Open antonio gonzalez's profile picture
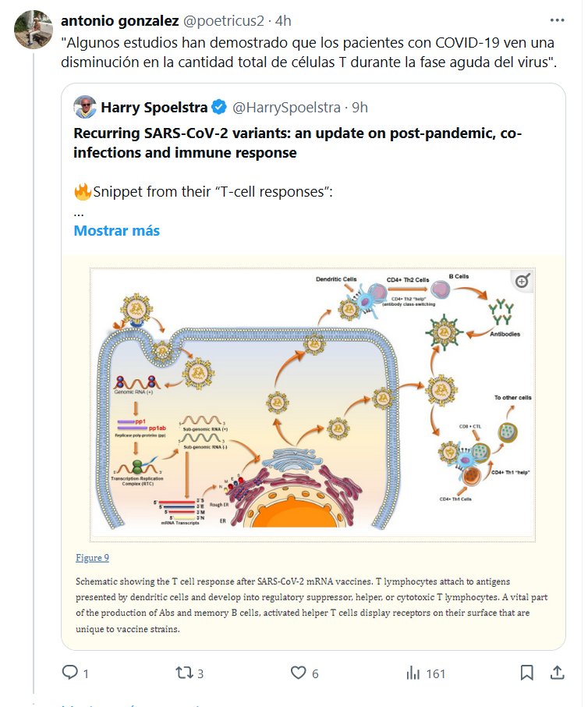This screenshot has height=707, width=588. tap(30, 30)
